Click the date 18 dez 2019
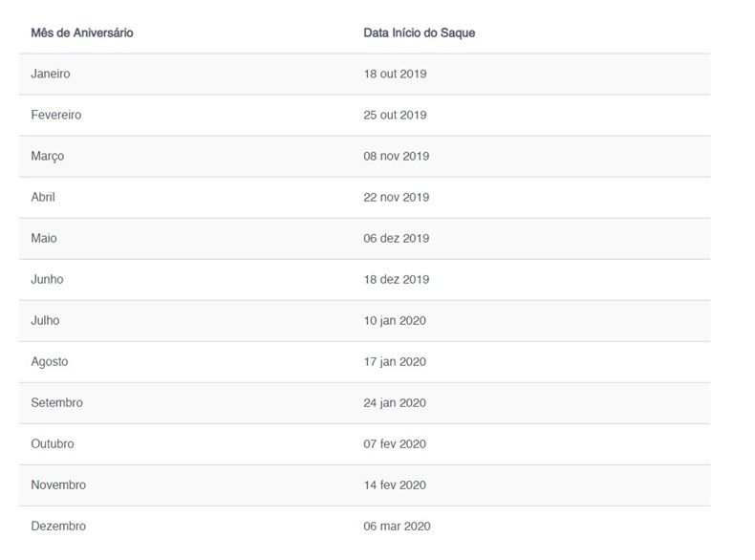The width and height of the screenshot is (755, 560). click(397, 279)
